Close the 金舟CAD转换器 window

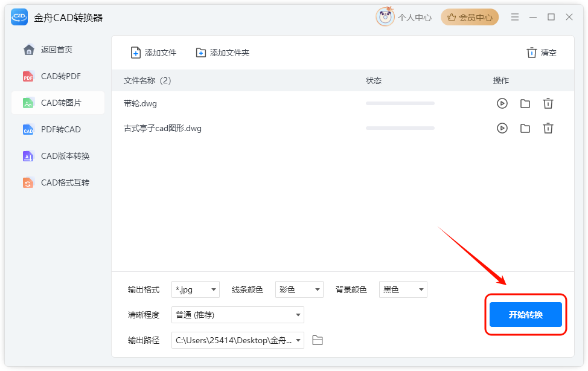click(x=569, y=17)
